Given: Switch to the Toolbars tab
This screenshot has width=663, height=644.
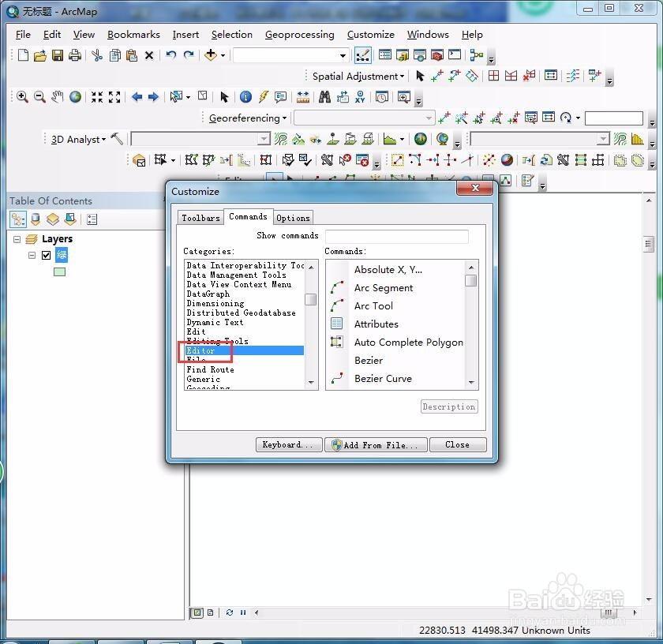Looking at the screenshot, I should pos(200,218).
